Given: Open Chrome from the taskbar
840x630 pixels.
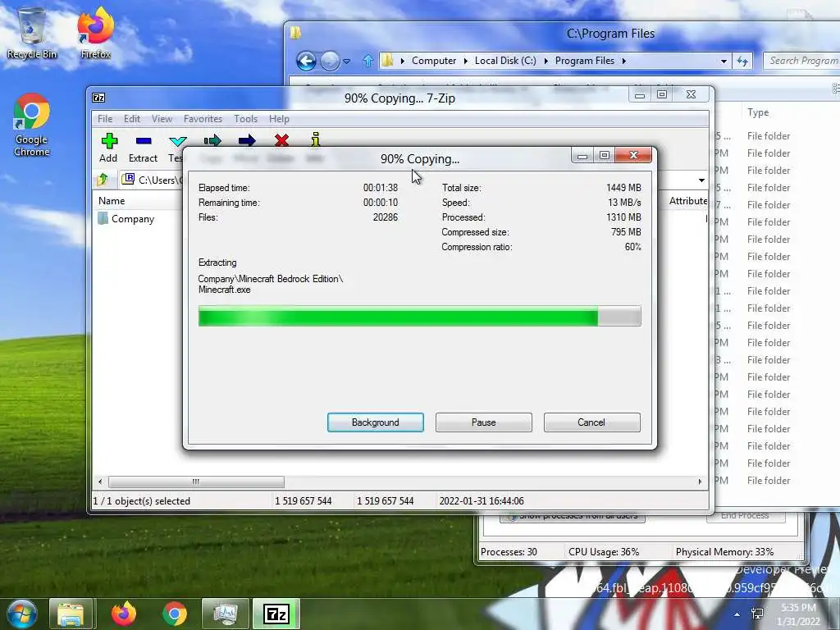Looking at the screenshot, I should [175, 614].
